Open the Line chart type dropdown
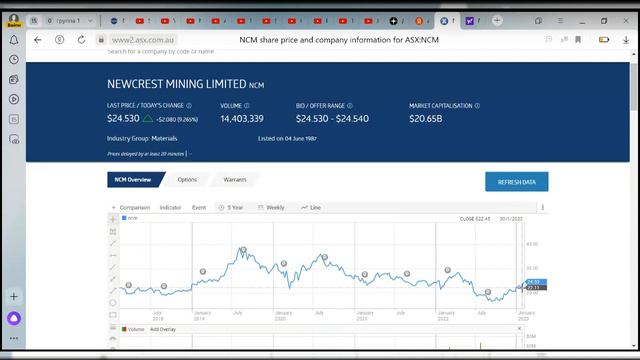Image resolution: width=640 pixels, height=360 pixels. tap(311, 207)
